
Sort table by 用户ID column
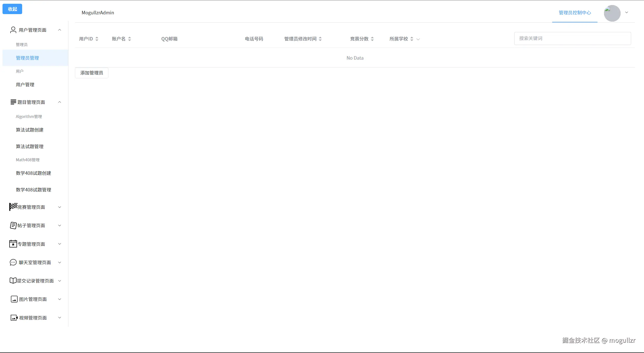coord(97,39)
